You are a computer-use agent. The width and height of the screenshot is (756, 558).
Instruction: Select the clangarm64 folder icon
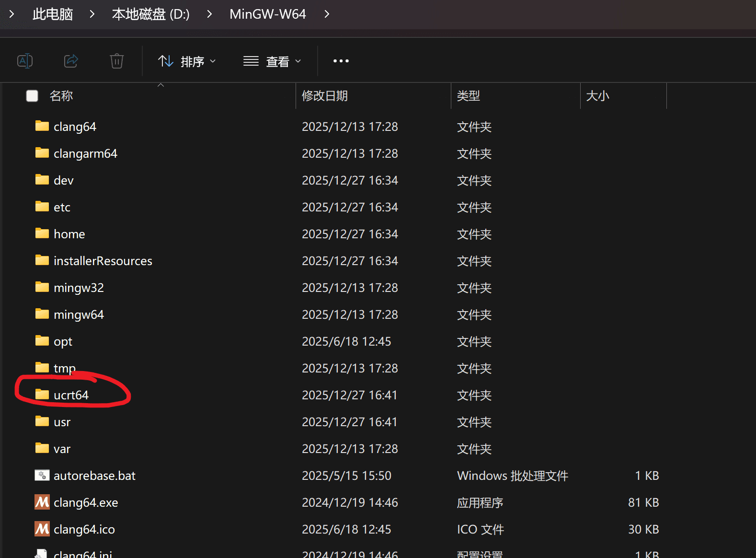pos(42,153)
